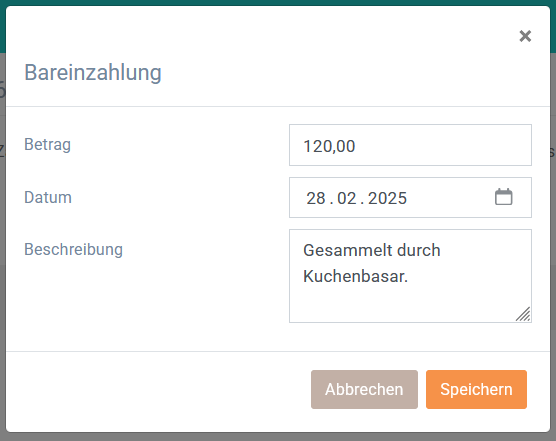The height and width of the screenshot is (441, 556).
Task: Focus the Betrag amount input field
Action: [x=410, y=145]
